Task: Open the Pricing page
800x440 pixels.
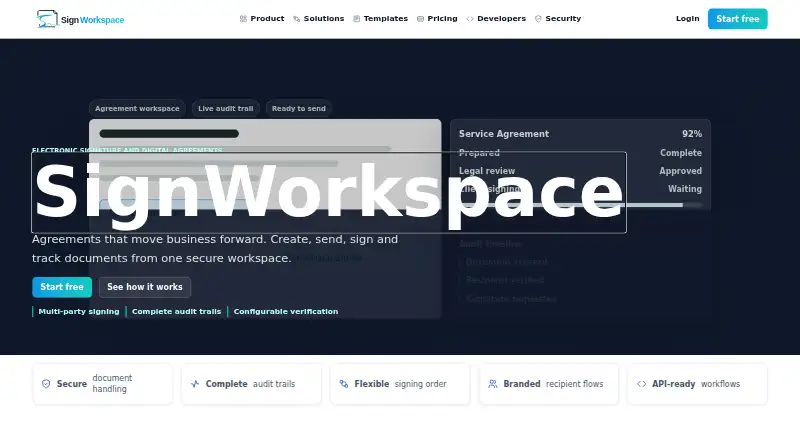Action: click(x=437, y=19)
